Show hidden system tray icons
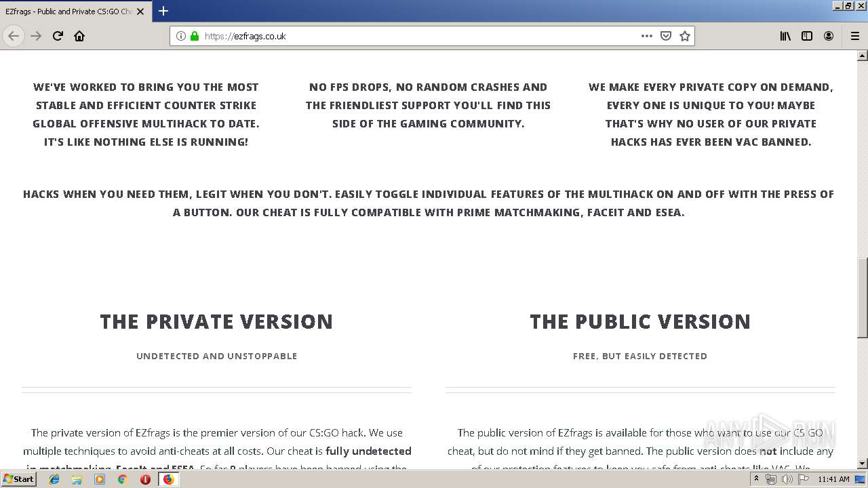This screenshot has height=488, width=868. [756, 479]
